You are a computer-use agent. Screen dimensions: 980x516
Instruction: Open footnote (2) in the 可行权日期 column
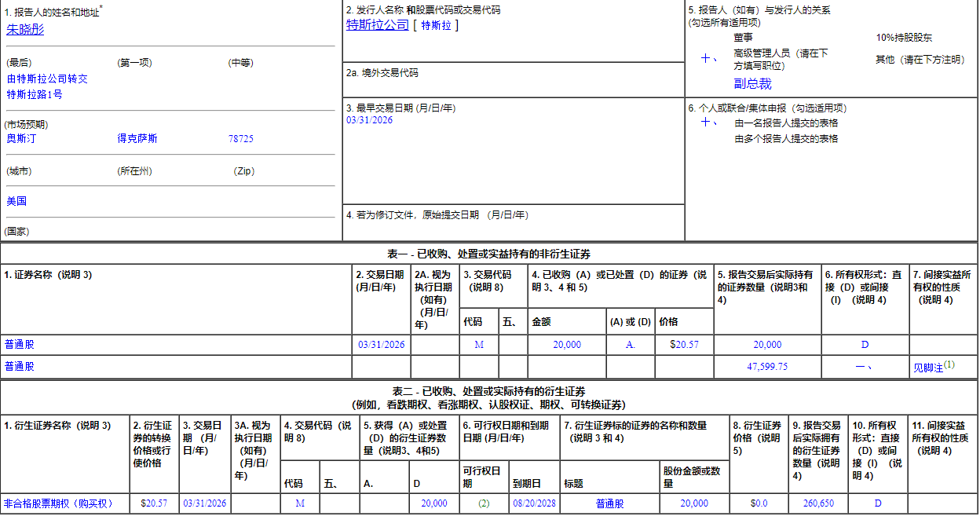[x=484, y=503]
